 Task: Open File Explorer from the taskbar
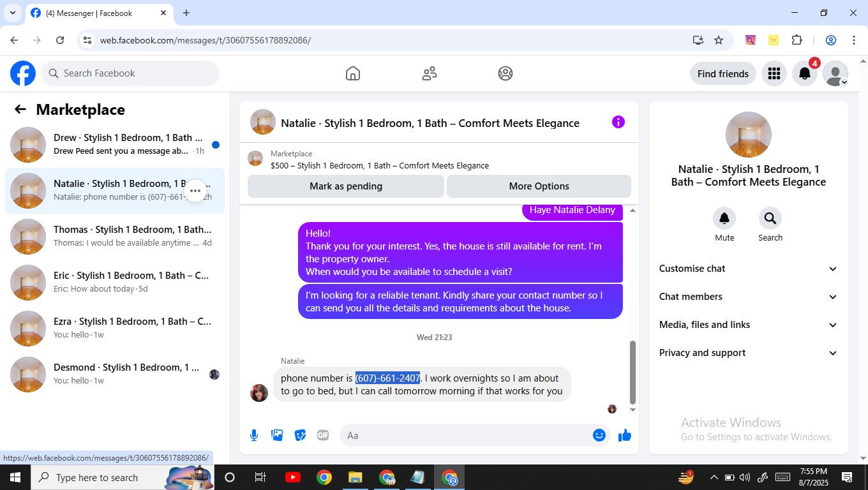coord(355,477)
